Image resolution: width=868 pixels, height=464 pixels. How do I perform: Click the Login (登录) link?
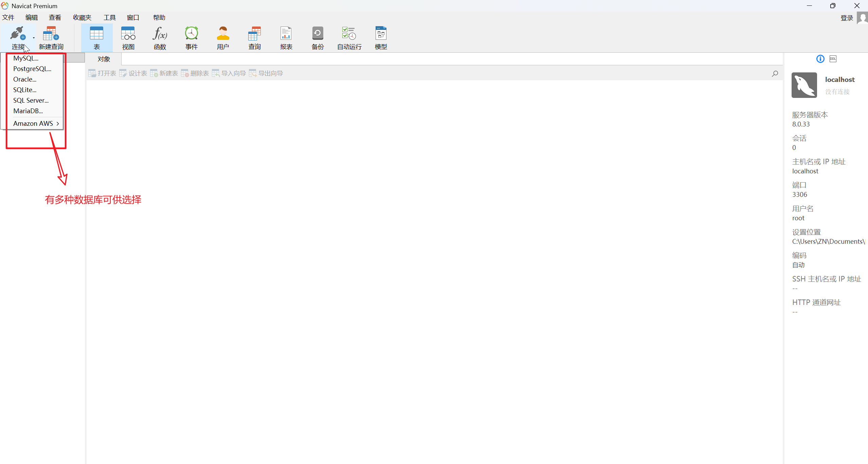tap(846, 18)
